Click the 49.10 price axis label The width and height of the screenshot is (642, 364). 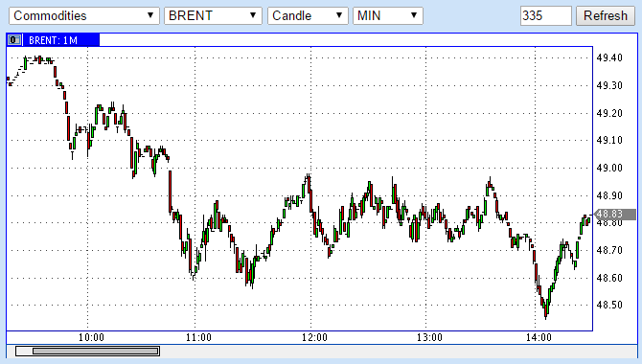(x=609, y=141)
